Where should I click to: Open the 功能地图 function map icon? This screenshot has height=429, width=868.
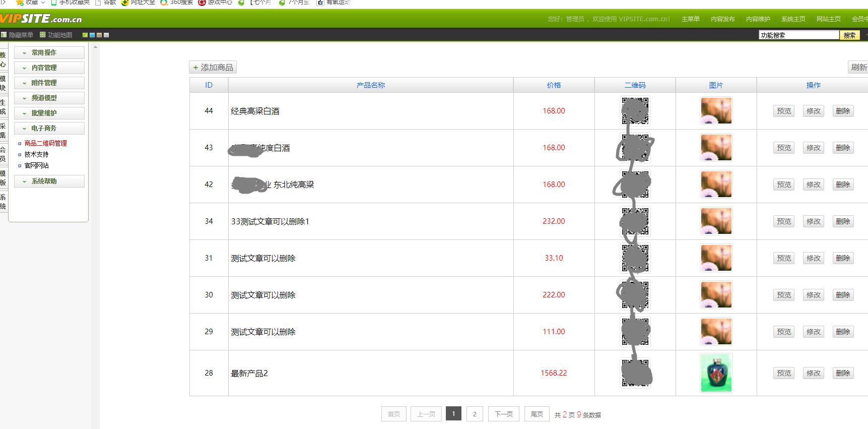[x=43, y=35]
